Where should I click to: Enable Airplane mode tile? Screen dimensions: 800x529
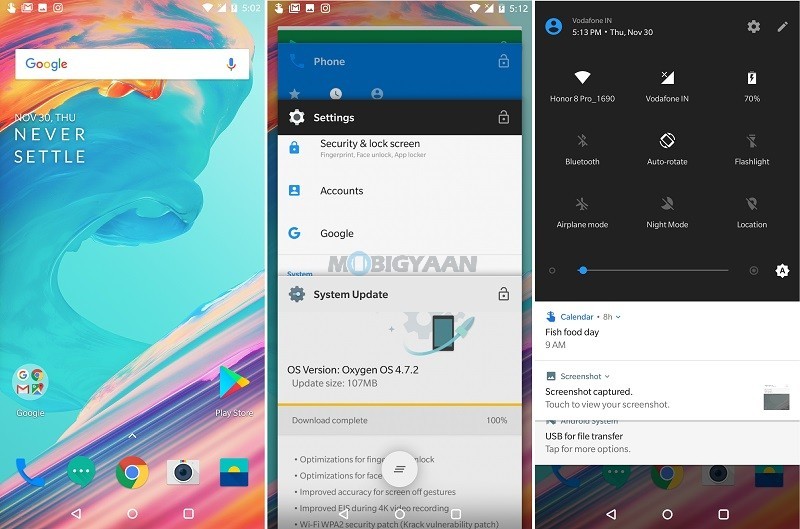click(582, 212)
